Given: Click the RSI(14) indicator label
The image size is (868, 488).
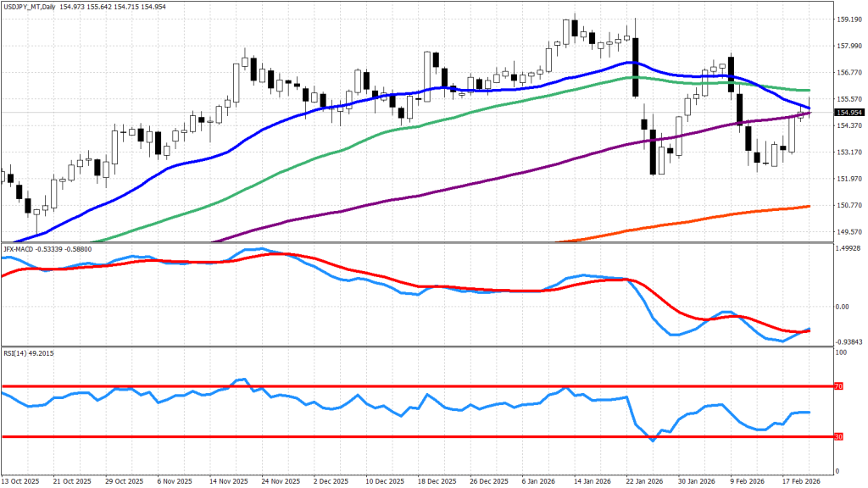Looking at the screenshot, I should coord(17,352).
